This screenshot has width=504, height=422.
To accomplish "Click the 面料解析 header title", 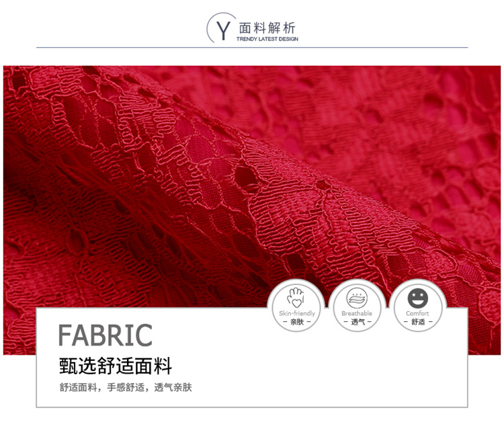I will 267,28.
